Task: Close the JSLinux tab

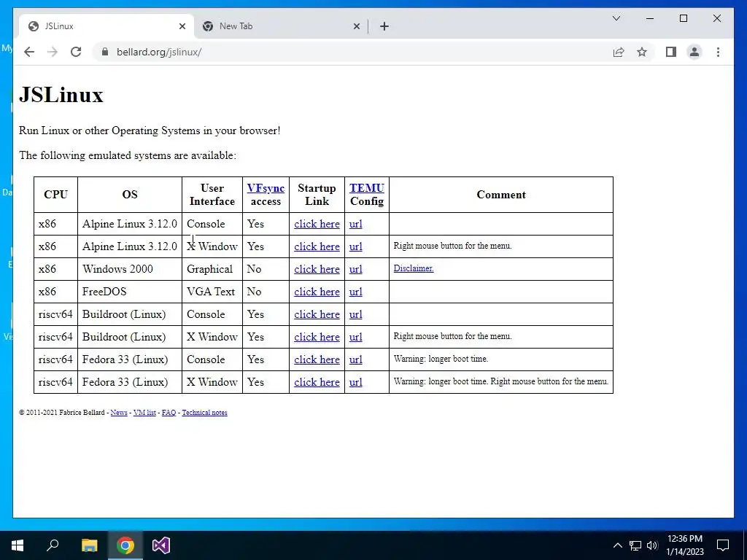Action: coord(182,26)
